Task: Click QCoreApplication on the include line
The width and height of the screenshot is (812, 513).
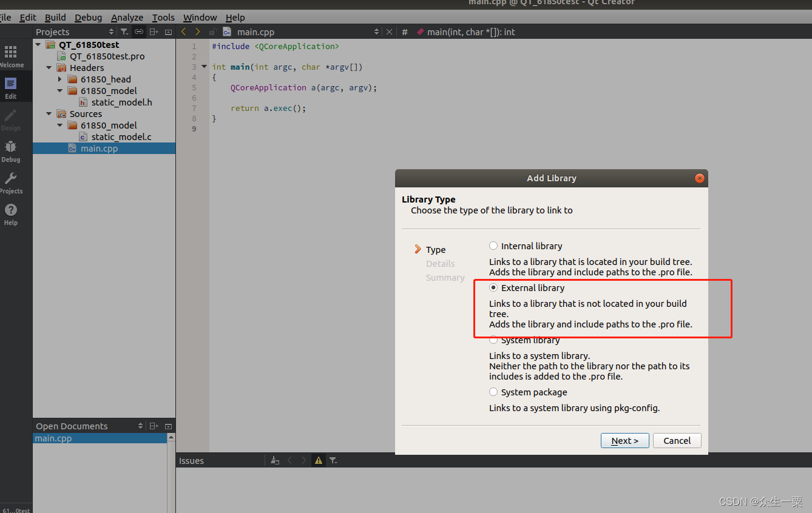Action: (296, 46)
